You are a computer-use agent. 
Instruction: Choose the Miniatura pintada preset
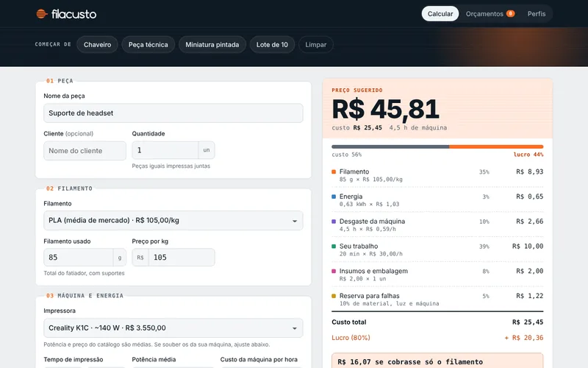tap(212, 45)
